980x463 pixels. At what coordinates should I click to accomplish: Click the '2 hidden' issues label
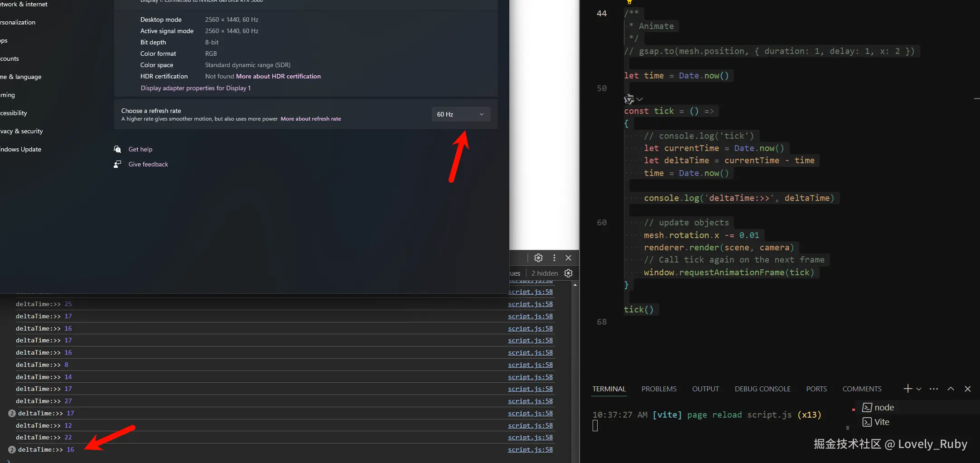[545, 273]
